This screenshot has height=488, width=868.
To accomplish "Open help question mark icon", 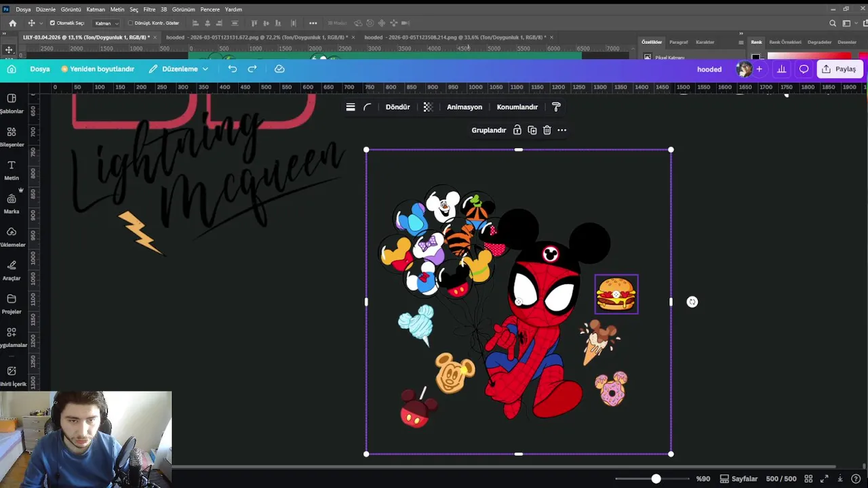I will (x=856, y=479).
